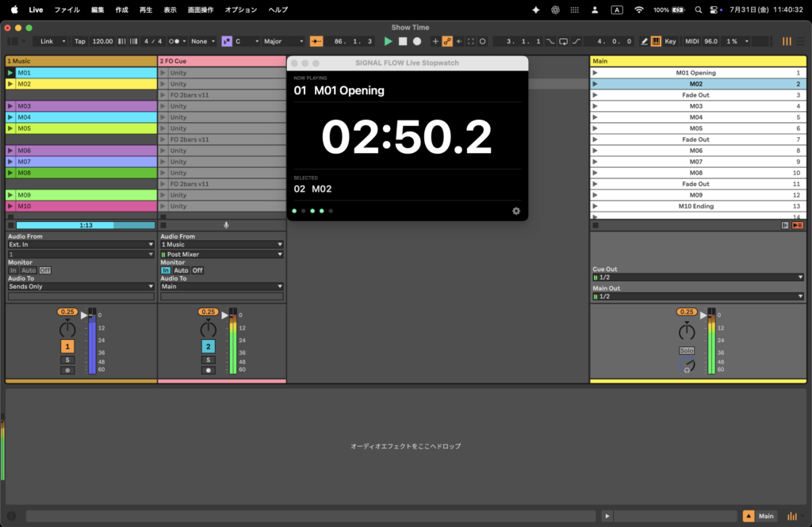The height and width of the screenshot is (527, 812).
Task: Open the オプション menu
Action: tap(241, 10)
